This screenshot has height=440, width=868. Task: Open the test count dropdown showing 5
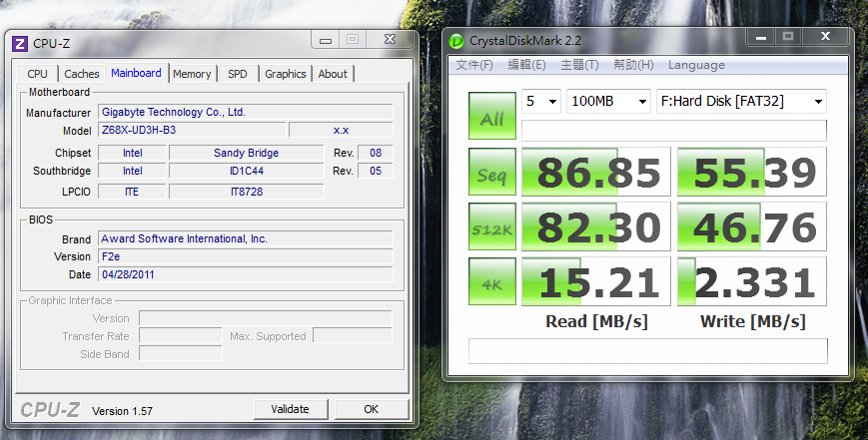(541, 101)
